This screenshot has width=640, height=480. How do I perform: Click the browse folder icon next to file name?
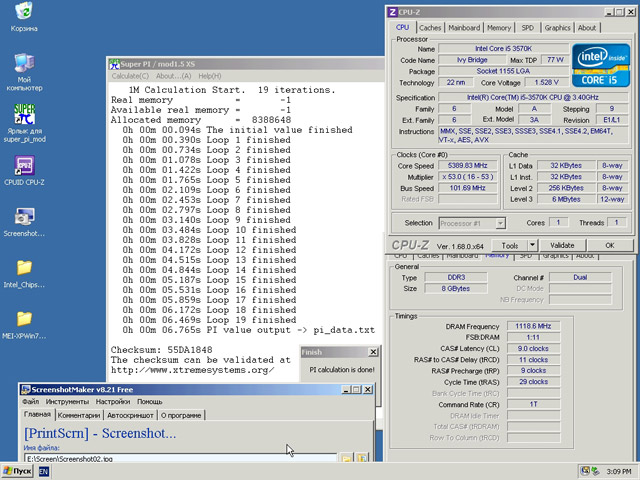[x=346, y=458]
